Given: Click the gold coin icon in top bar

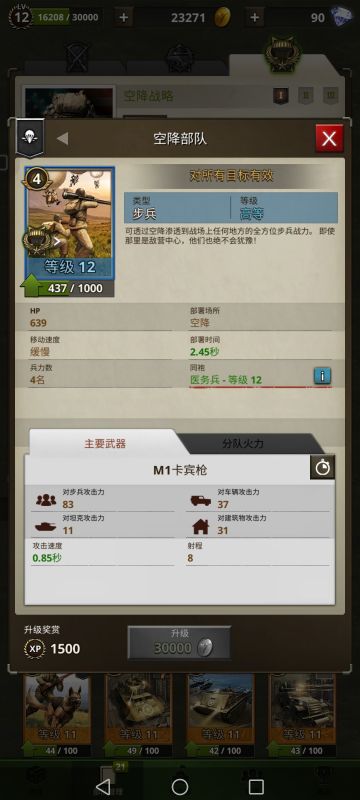Looking at the screenshot, I should pyautogui.click(x=222, y=18).
